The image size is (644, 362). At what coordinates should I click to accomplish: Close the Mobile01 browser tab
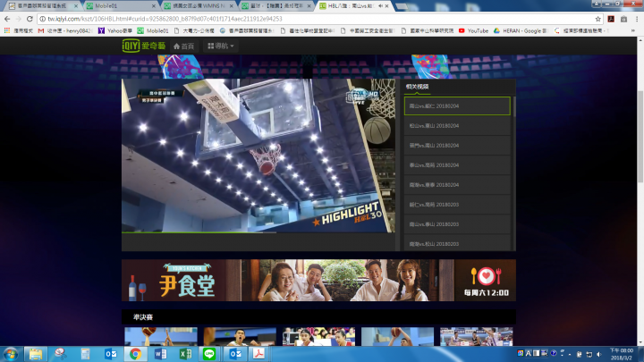154,6
